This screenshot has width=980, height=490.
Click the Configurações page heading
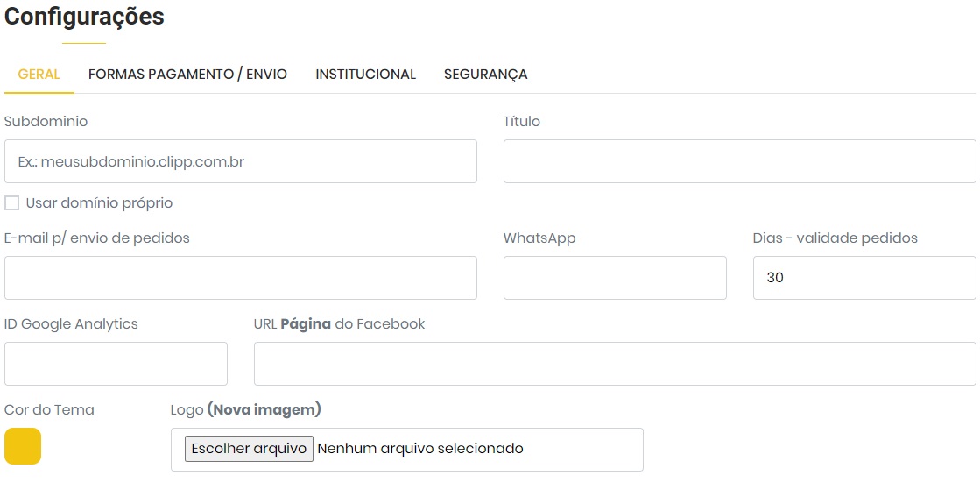(x=85, y=17)
